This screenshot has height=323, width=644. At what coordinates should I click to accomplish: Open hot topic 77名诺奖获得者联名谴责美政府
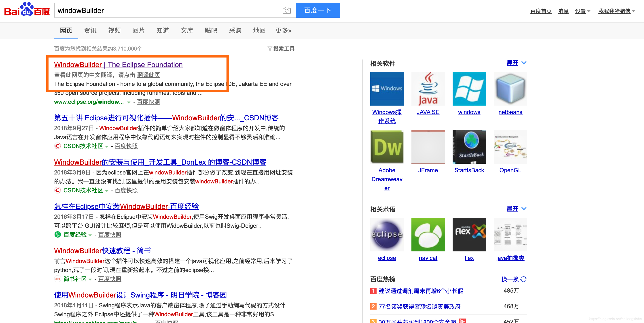click(x=419, y=306)
